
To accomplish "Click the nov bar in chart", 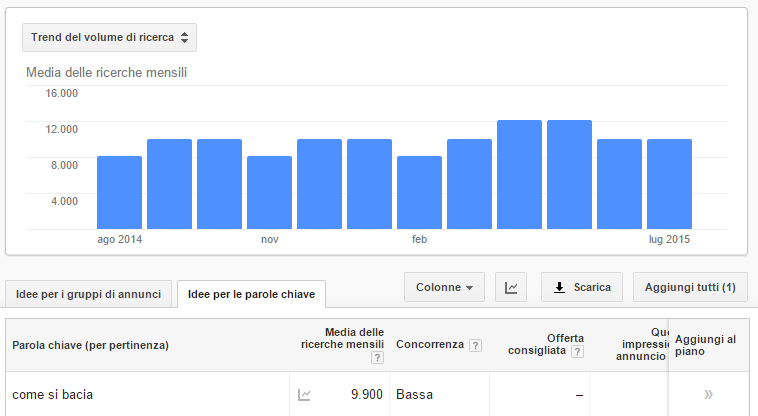I will [269, 192].
